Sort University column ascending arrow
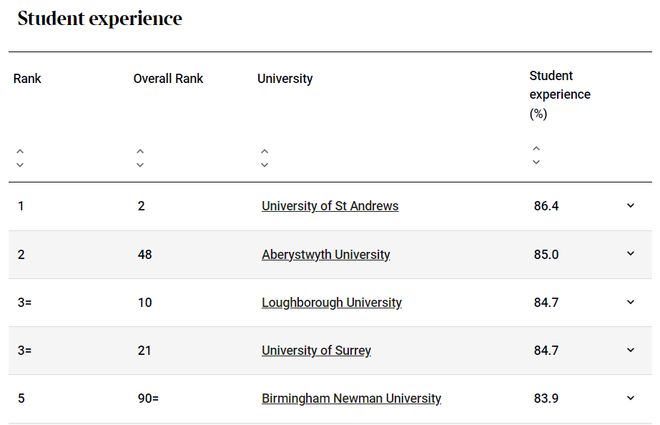 [x=264, y=151]
